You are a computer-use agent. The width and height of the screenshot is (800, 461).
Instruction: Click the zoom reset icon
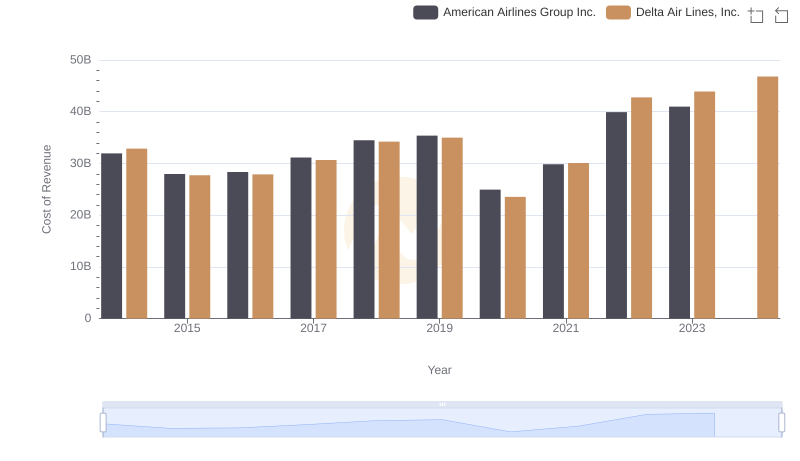[781, 15]
